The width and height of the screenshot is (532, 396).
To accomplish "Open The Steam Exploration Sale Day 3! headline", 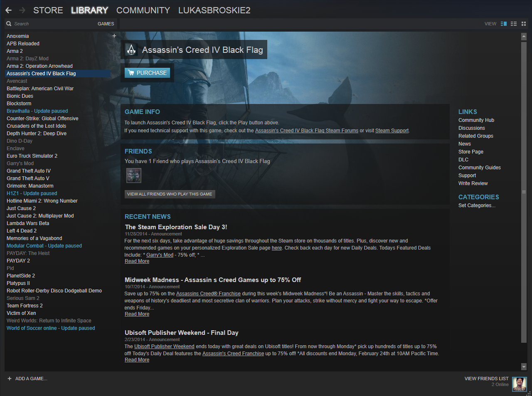I will (176, 227).
